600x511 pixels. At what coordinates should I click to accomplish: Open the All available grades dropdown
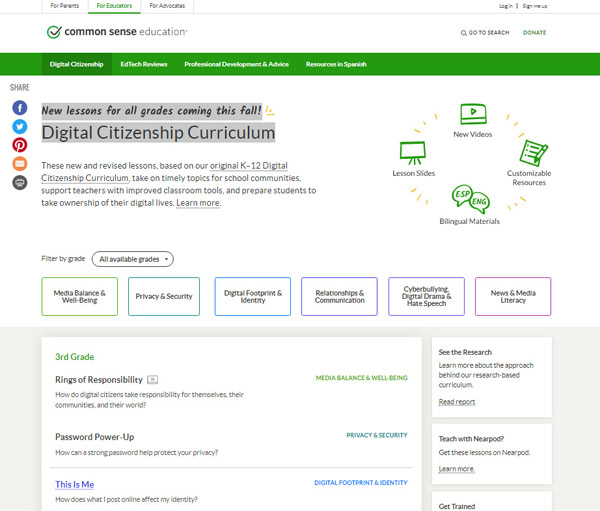(x=132, y=259)
